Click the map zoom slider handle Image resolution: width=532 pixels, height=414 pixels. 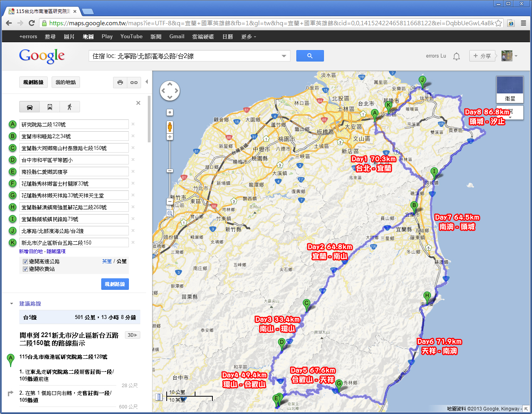[170, 171]
